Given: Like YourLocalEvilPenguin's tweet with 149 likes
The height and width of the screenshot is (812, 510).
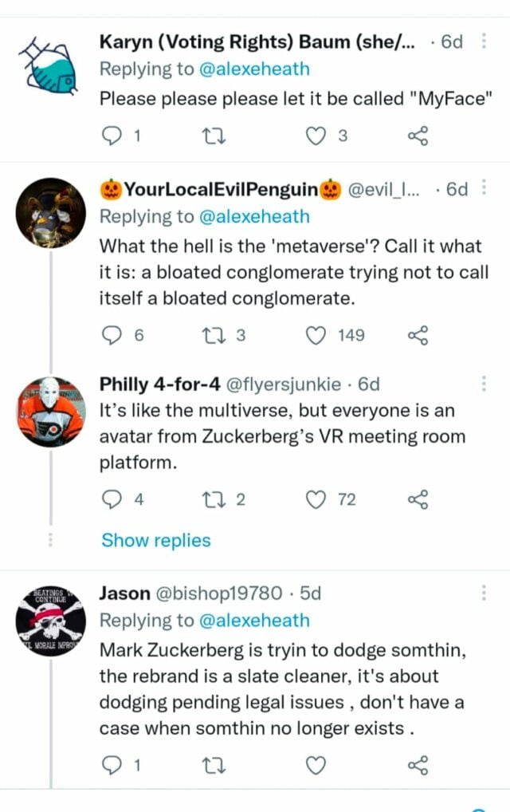Looking at the screenshot, I should tap(317, 336).
